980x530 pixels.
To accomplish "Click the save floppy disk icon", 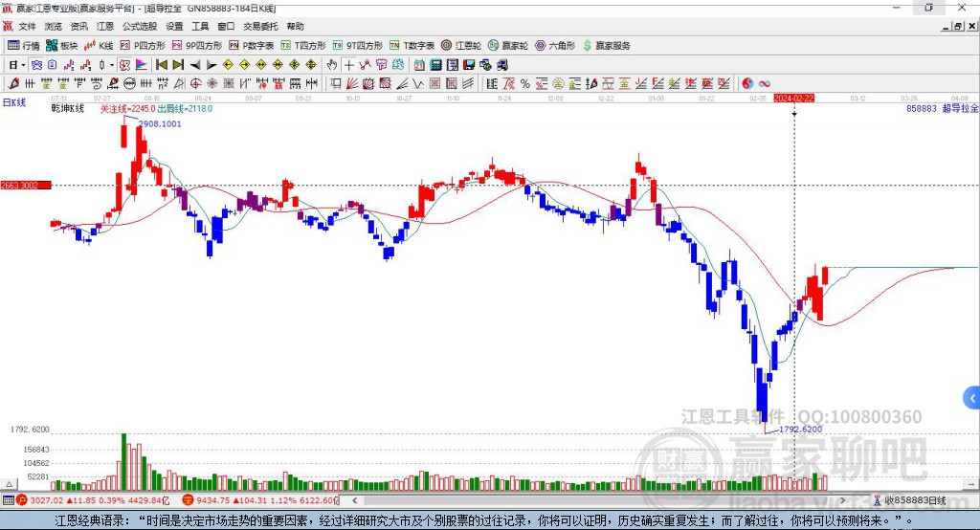I will 469,65.
